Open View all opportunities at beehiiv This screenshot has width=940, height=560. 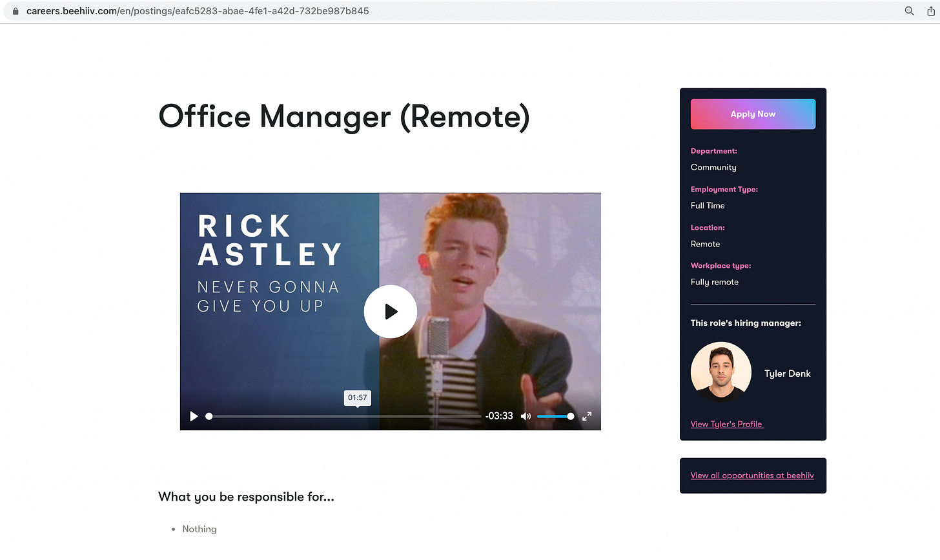pos(752,475)
